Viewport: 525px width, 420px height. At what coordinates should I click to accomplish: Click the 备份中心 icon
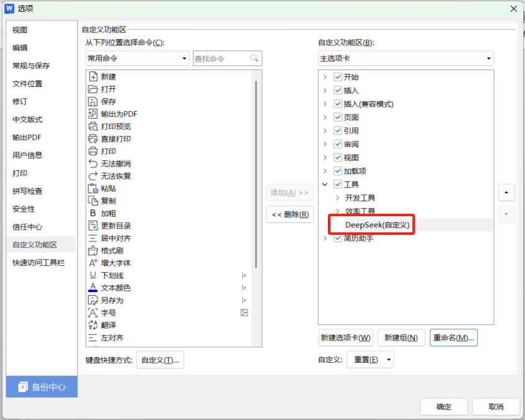[x=23, y=387]
